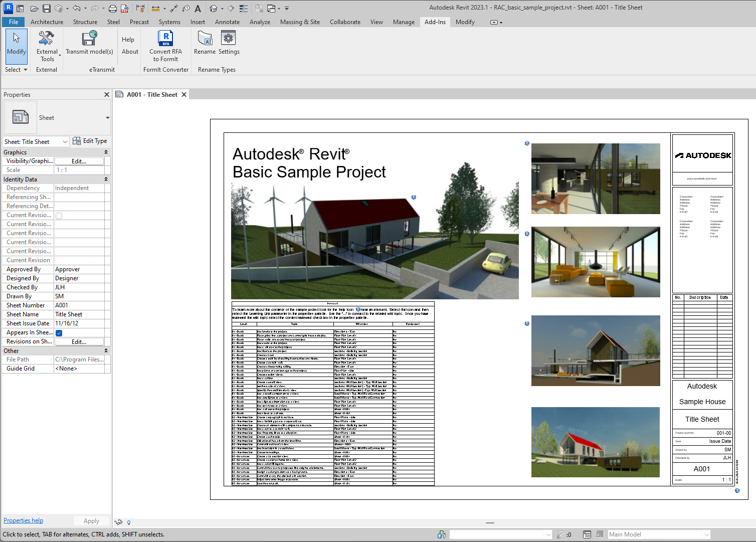Click the Worksets icon in status bar
This screenshot has width=756, height=542.
[x=442, y=534]
